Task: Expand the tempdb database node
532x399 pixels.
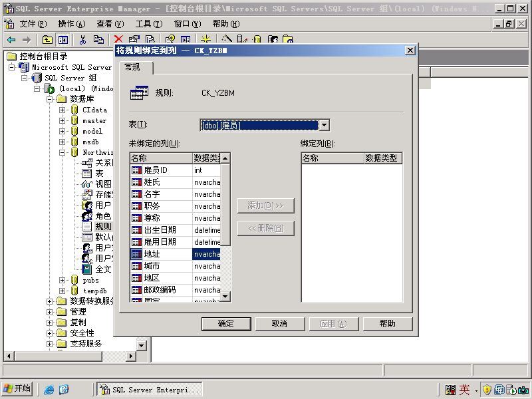Action: (62, 291)
